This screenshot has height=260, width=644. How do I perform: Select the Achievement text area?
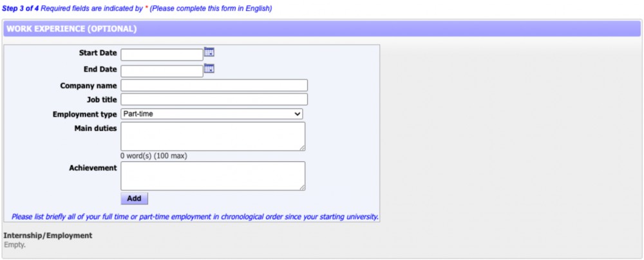213,175
